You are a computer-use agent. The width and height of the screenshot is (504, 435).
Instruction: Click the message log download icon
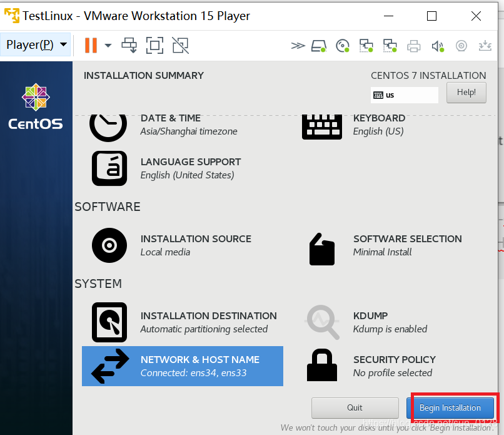(x=485, y=46)
